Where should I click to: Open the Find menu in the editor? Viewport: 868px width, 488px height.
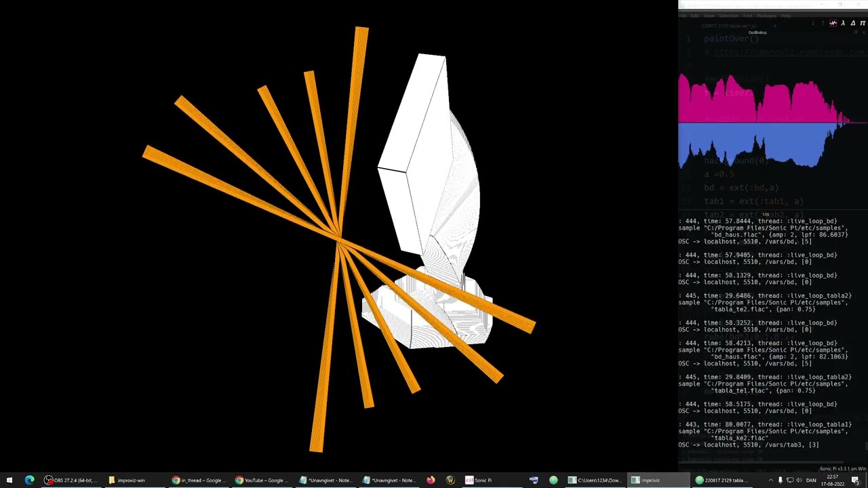[747, 16]
